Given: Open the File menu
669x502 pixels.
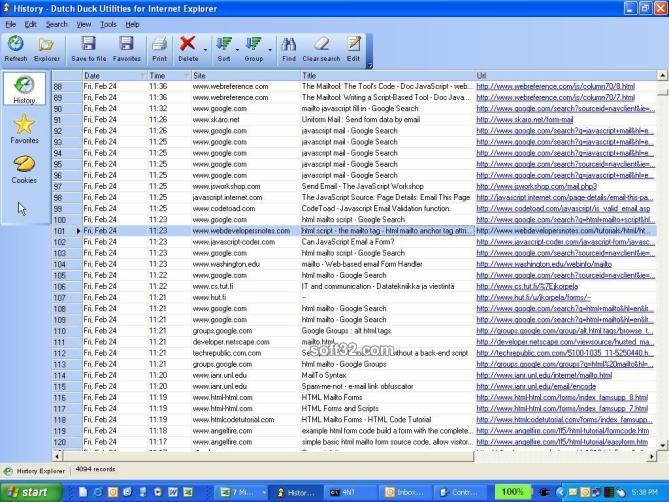Looking at the screenshot, I should (x=10, y=24).
